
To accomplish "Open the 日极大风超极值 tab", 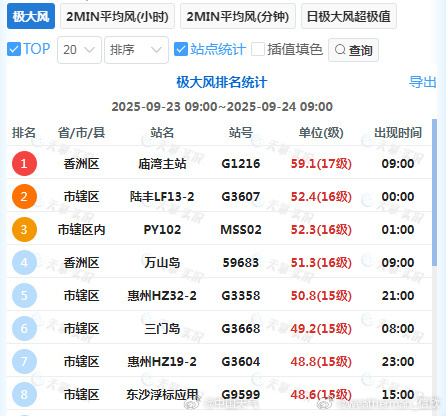I will 349,16.
